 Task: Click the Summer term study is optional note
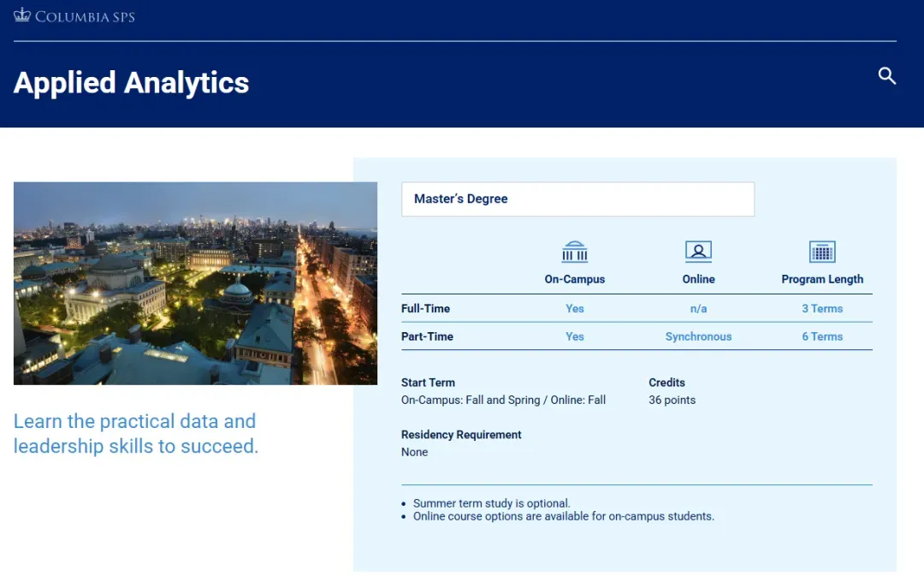(x=491, y=503)
